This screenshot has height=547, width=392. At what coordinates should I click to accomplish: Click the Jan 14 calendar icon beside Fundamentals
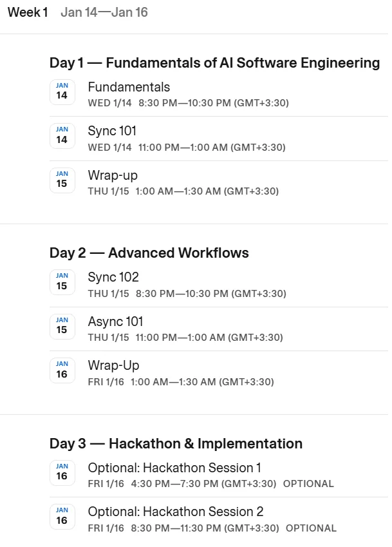coord(62,92)
